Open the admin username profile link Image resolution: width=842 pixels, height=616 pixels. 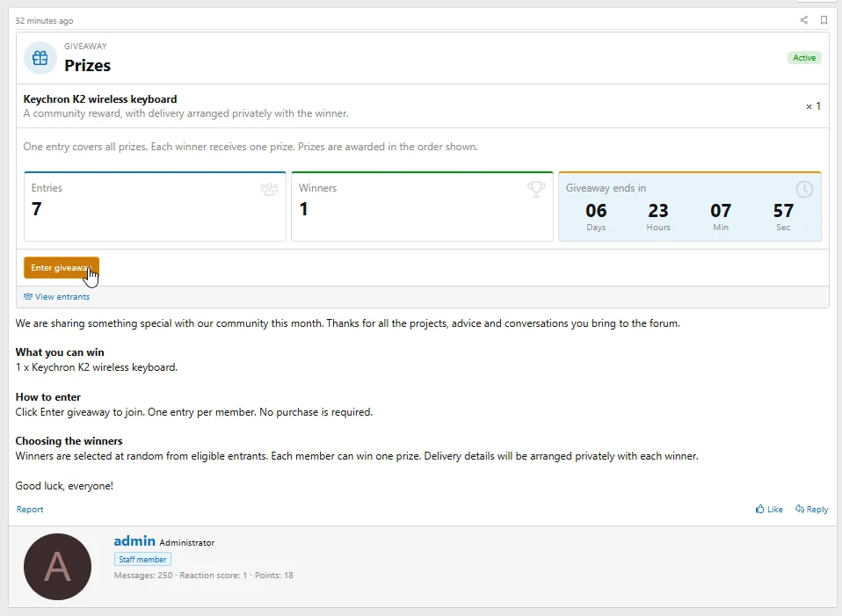point(134,540)
